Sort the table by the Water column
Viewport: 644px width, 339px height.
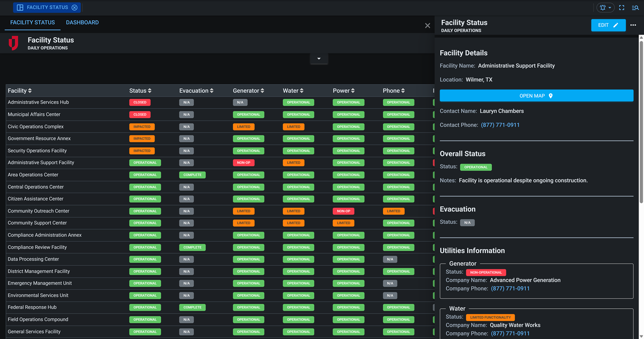coord(293,91)
